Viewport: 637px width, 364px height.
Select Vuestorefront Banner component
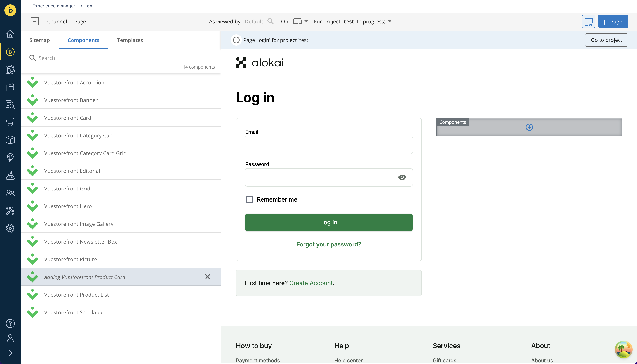121,100
